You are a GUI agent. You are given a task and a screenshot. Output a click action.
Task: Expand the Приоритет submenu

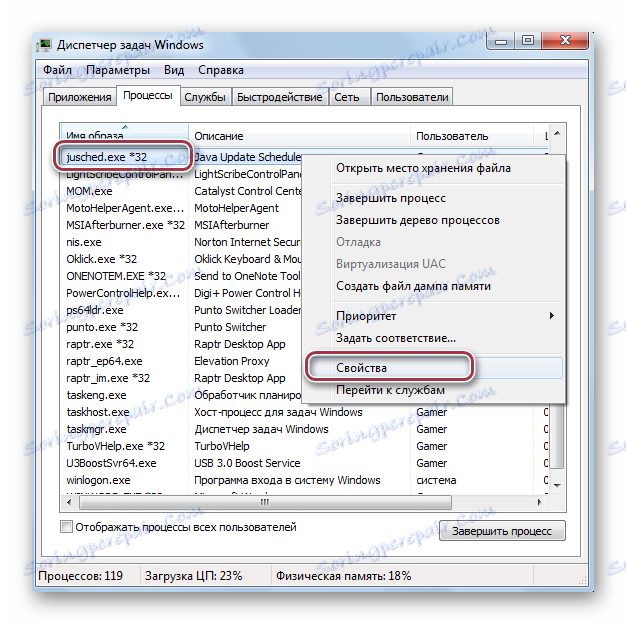433,316
